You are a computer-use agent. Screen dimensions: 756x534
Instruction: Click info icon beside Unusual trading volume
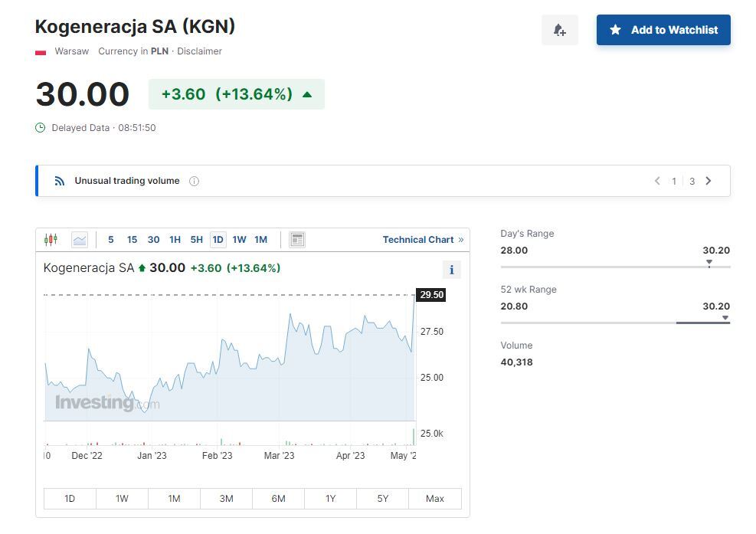(x=194, y=182)
